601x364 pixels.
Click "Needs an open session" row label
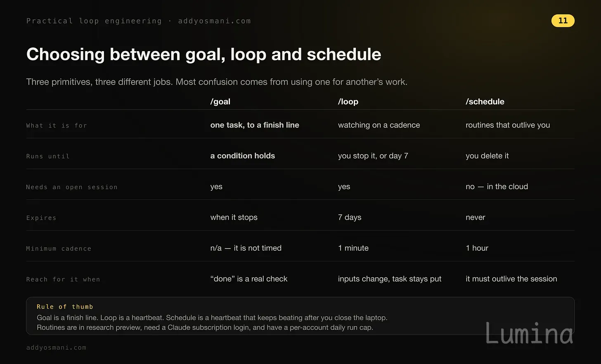click(x=72, y=187)
